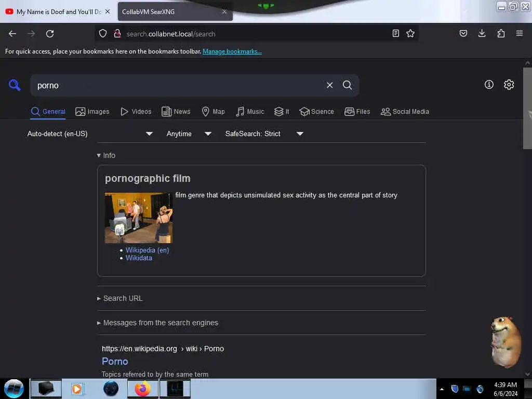Image resolution: width=532 pixels, height=399 pixels.
Task: Open preferences gear icon
Action: (x=509, y=85)
